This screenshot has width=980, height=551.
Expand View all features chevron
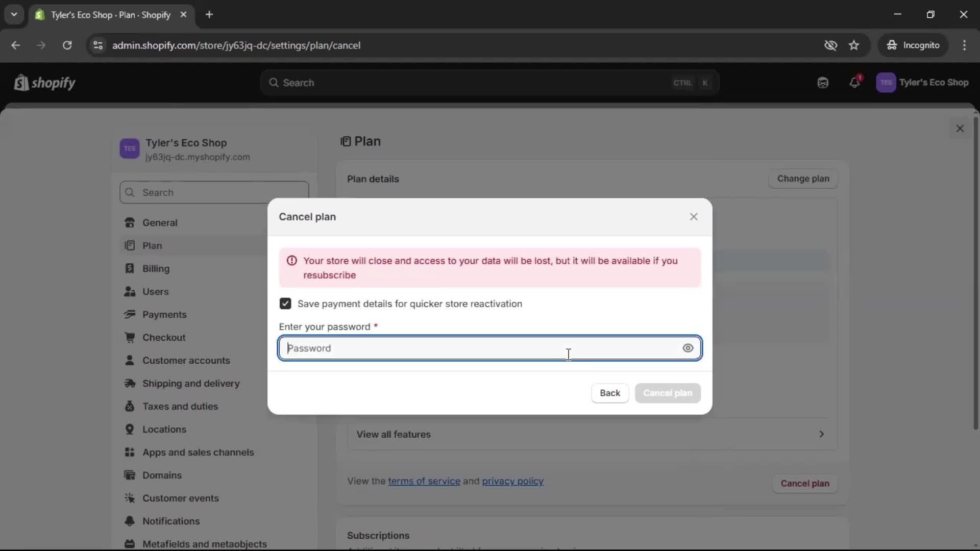tap(821, 434)
